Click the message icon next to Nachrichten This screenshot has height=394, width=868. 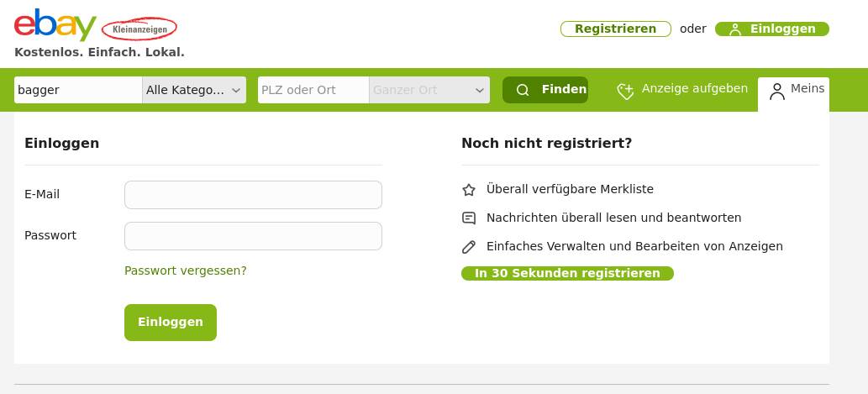[x=469, y=218]
